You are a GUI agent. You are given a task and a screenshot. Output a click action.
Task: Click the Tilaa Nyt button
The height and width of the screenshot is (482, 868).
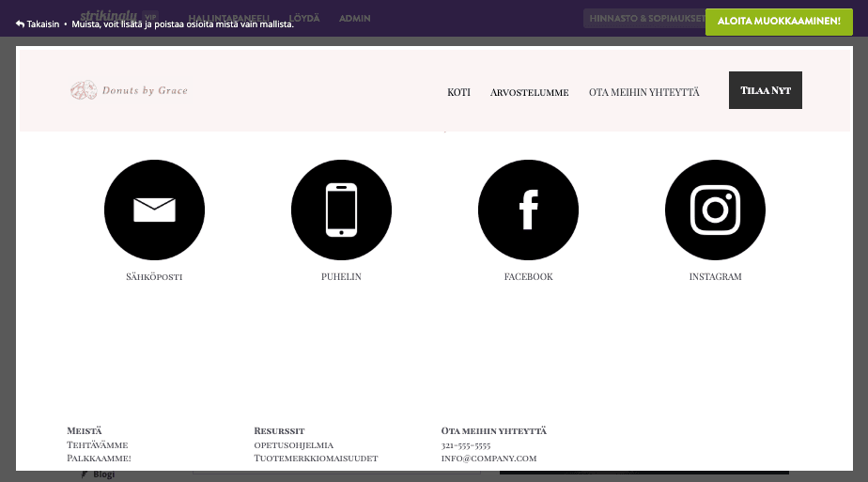coord(765,90)
